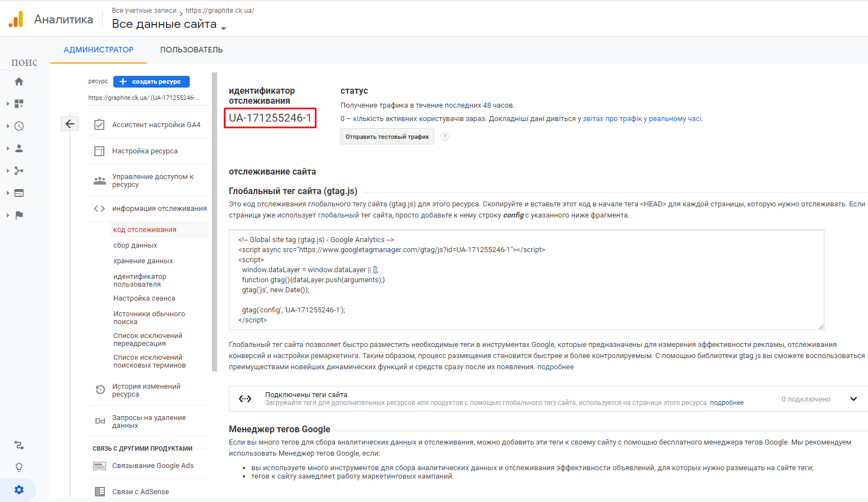Click the Discover lightbulb icon
868x502 pixels.
point(19,467)
